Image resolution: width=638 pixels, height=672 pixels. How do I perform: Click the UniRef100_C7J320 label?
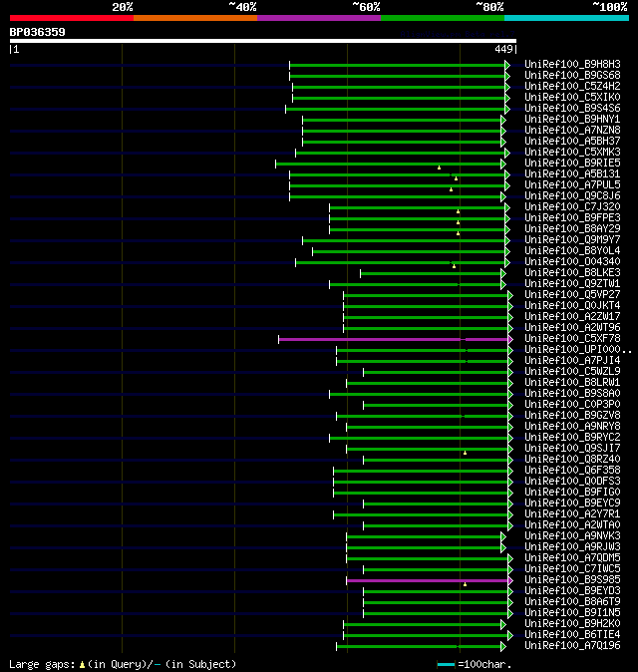coord(572,207)
